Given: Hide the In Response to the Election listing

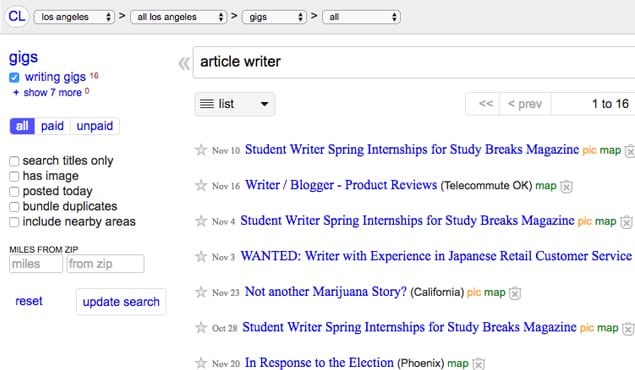Looking at the screenshot, I should 479,364.
